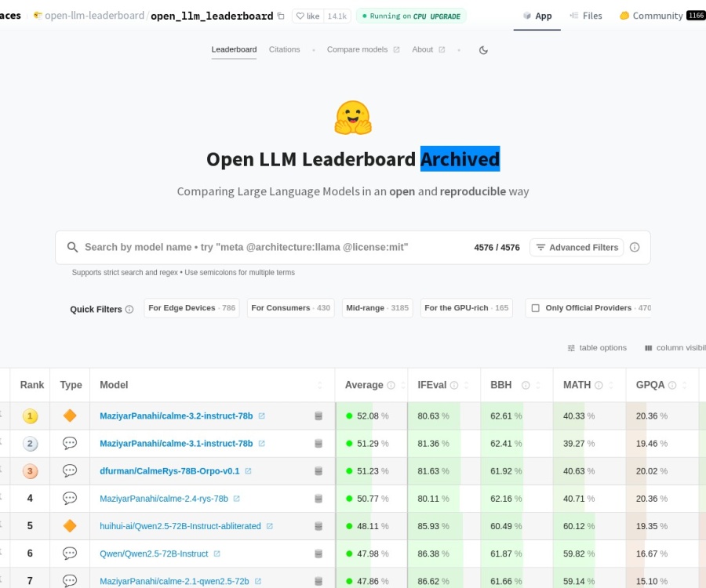The image size is (706, 588).
Task: Open the Community tab
Action: pos(662,16)
